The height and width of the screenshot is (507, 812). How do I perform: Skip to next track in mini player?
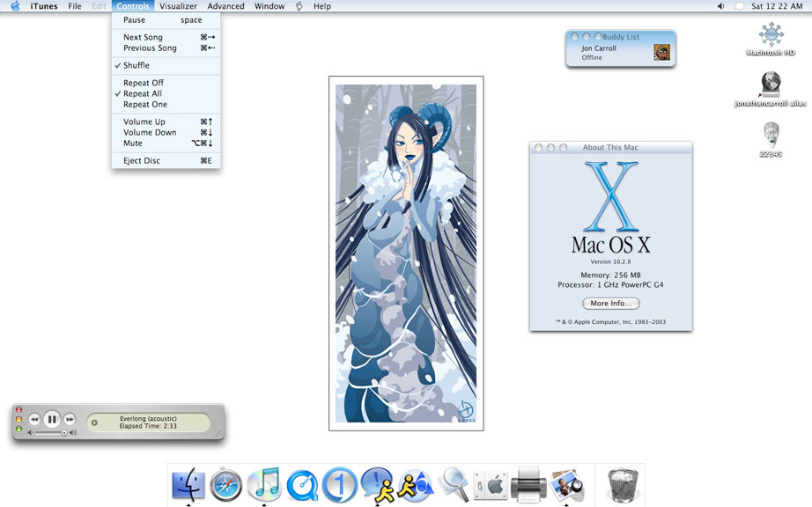click(70, 419)
